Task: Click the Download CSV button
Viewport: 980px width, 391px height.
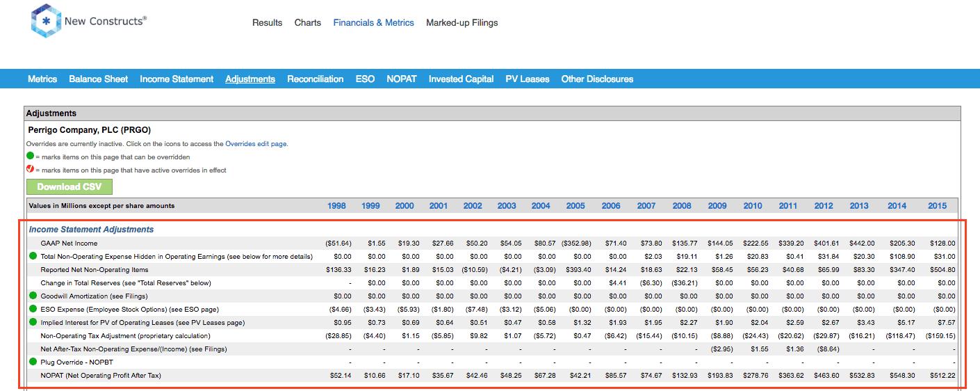Action: 70,186
